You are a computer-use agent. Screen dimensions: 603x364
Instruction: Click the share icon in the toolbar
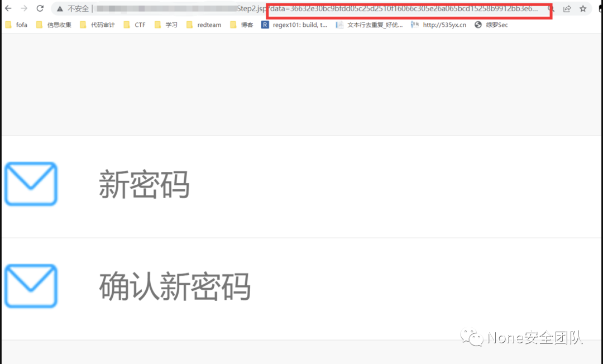pyautogui.click(x=567, y=8)
